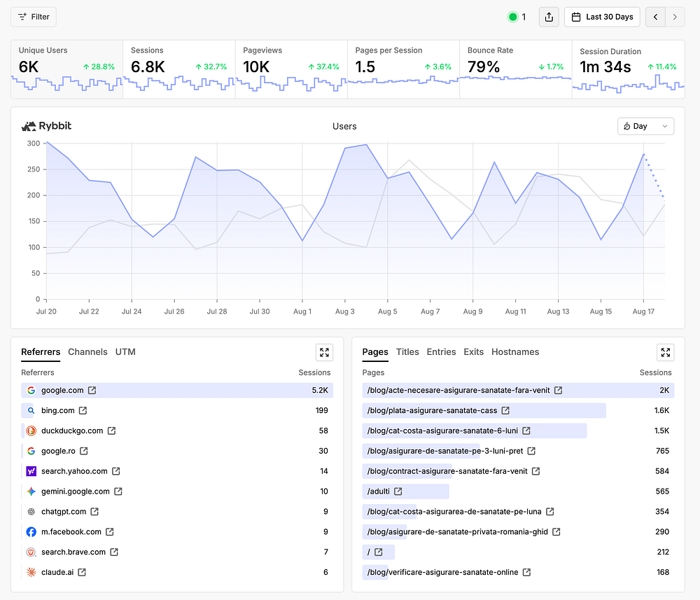Select the Hostnames tab
700x600 pixels.
(514, 351)
